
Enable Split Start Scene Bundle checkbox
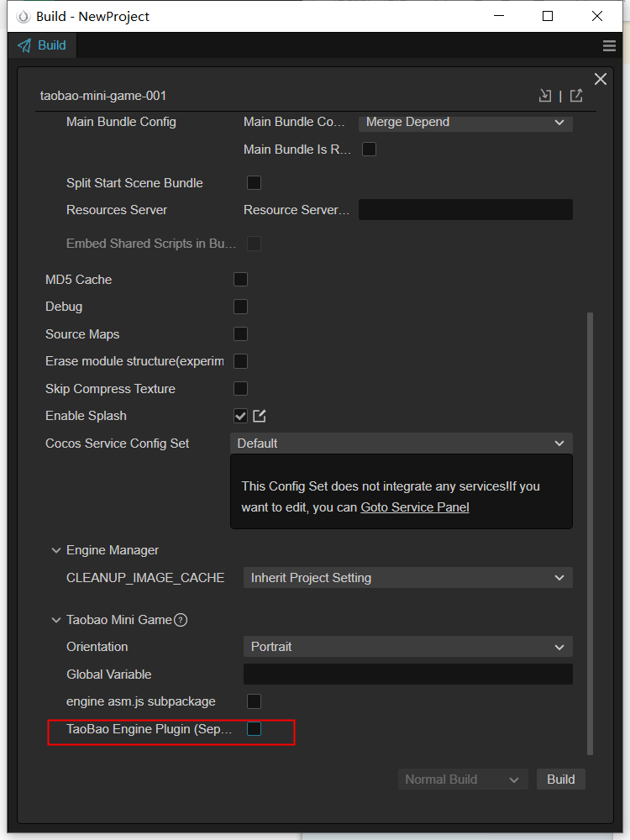click(x=254, y=182)
